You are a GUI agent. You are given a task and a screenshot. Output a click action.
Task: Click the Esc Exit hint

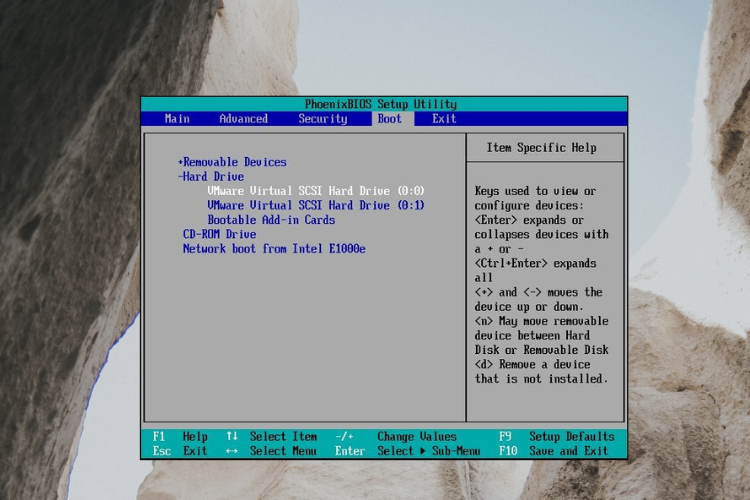coord(180,451)
